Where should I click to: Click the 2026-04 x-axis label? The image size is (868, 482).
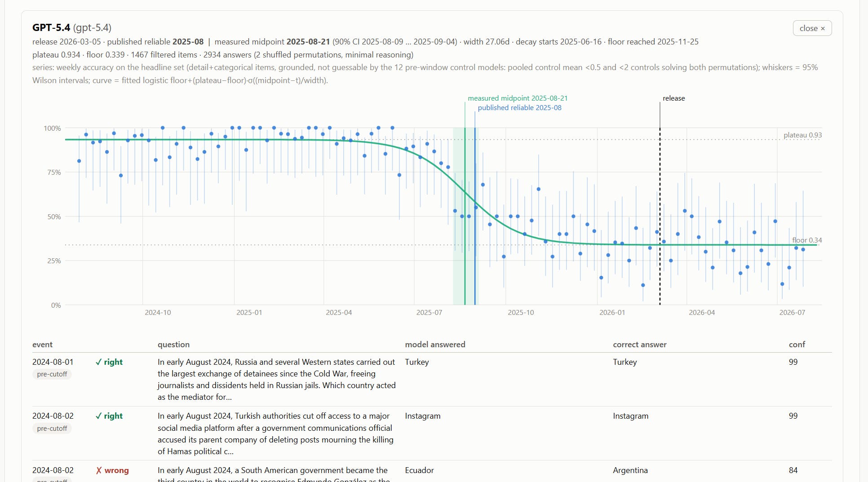pos(702,313)
